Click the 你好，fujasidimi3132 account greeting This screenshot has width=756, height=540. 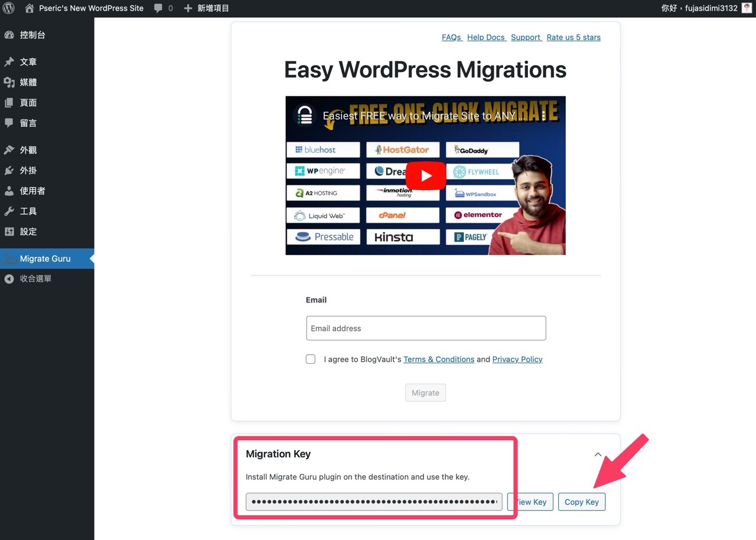(699, 8)
